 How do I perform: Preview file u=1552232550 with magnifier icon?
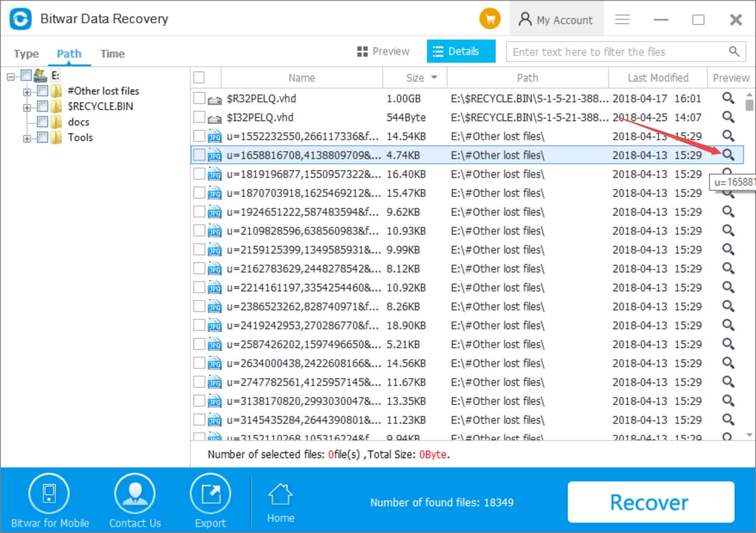pyautogui.click(x=728, y=136)
